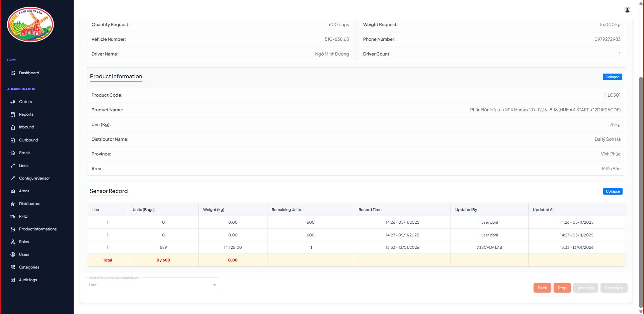This screenshot has width=644, height=314.
Task: Collapse the Product Information section
Action: coord(612,77)
